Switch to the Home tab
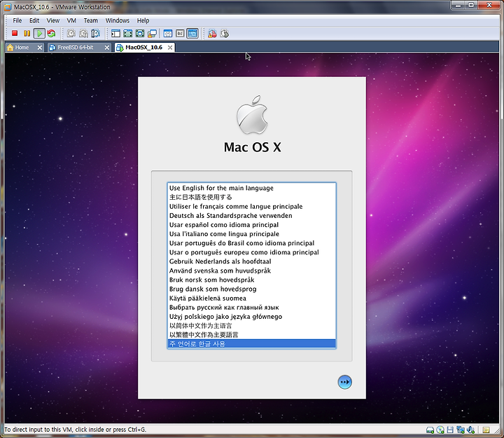The width and height of the screenshot is (504, 438). point(22,48)
